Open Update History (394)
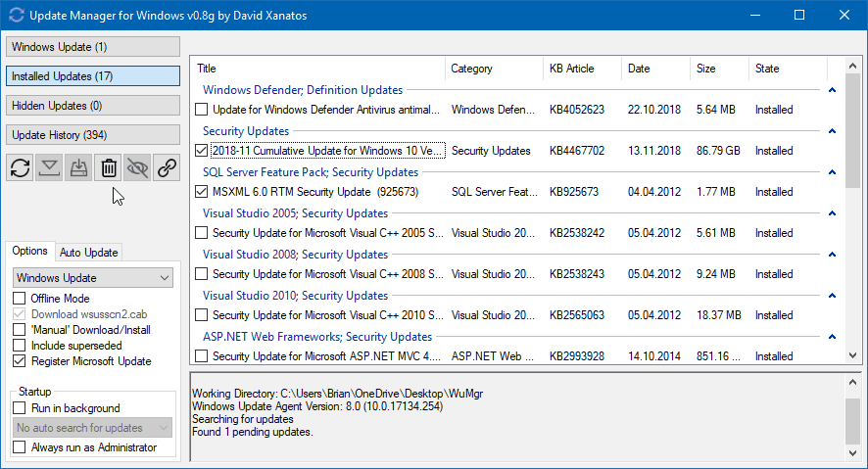Image resolution: width=868 pixels, height=469 pixels. pyautogui.click(x=93, y=135)
